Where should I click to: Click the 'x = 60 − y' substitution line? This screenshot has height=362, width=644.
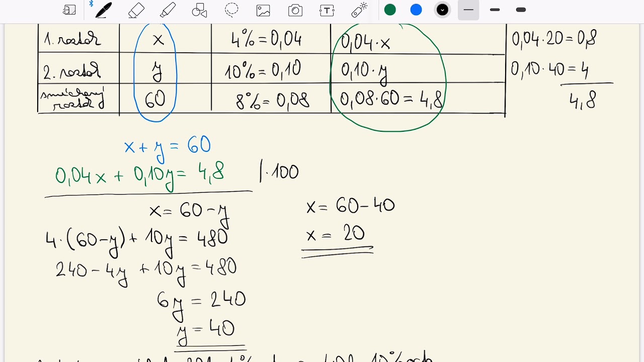pos(189,212)
